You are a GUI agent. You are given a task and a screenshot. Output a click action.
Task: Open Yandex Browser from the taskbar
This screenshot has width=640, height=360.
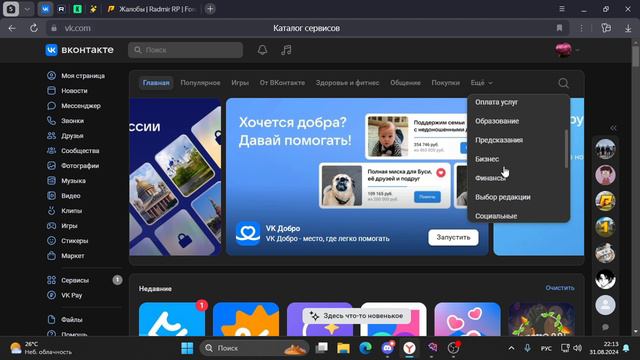(x=409, y=348)
